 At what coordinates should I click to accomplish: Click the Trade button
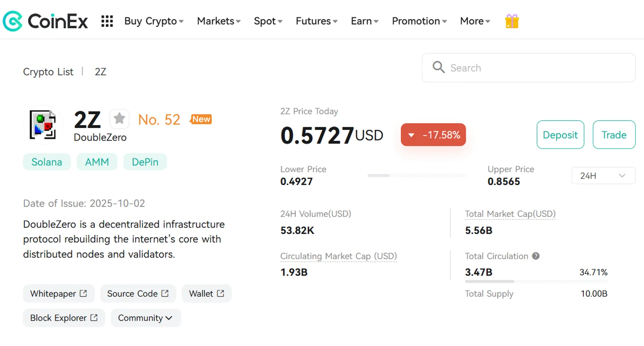[x=614, y=135]
